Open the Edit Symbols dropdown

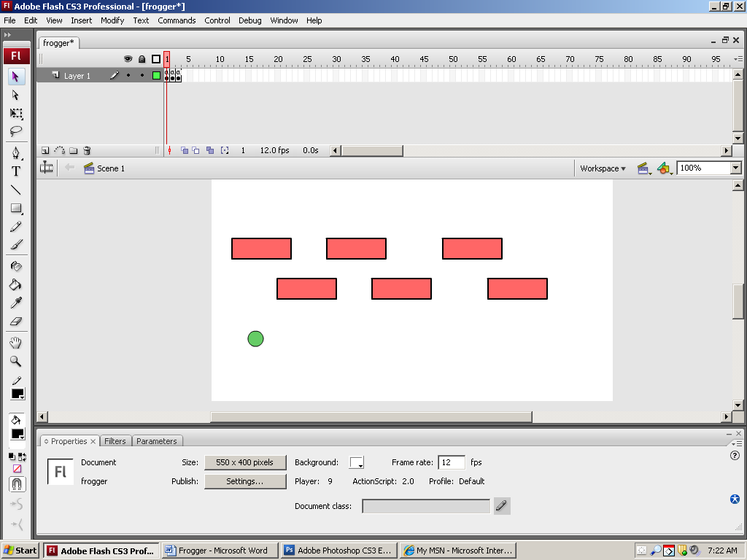pos(664,168)
